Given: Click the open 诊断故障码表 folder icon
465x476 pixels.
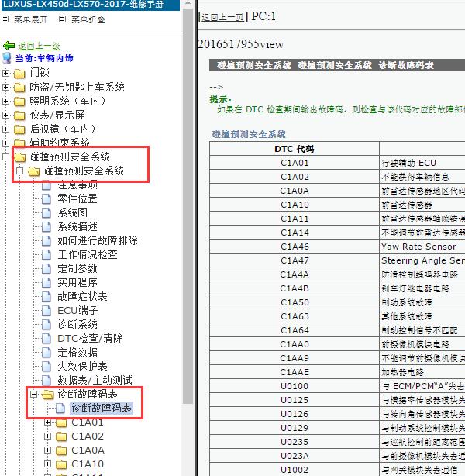Looking at the screenshot, I should coord(47,395).
